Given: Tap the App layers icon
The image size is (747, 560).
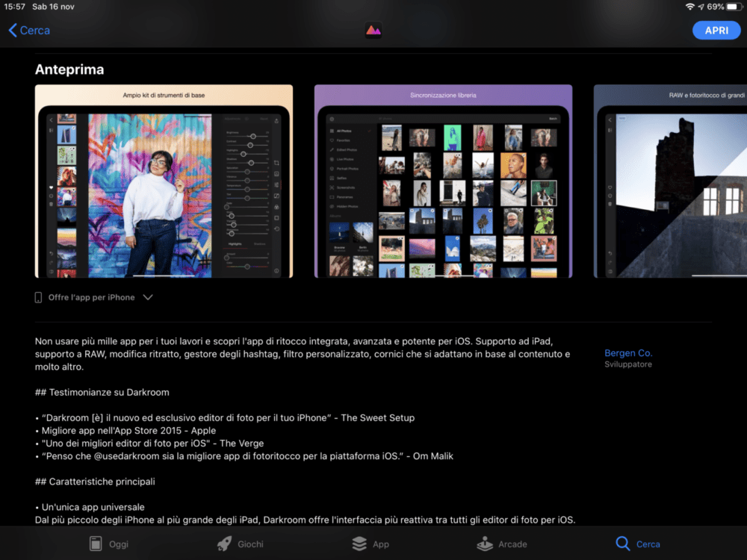Looking at the screenshot, I should [x=359, y=544].
